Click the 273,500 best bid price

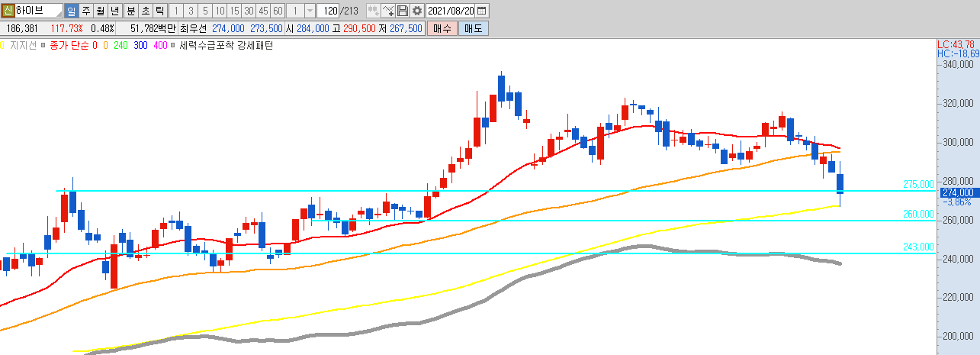pyautogui.click(x=266, y=28)
